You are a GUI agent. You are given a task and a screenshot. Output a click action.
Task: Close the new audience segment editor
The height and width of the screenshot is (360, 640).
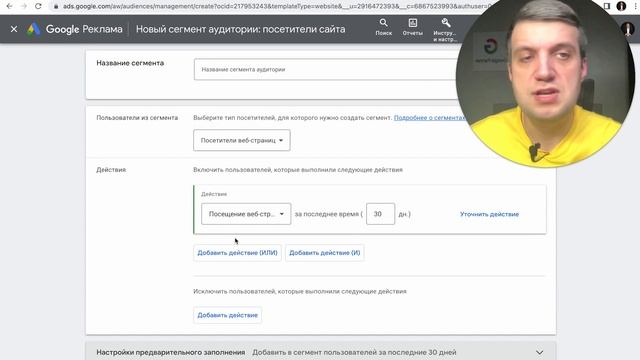click(x=14, y=29)
